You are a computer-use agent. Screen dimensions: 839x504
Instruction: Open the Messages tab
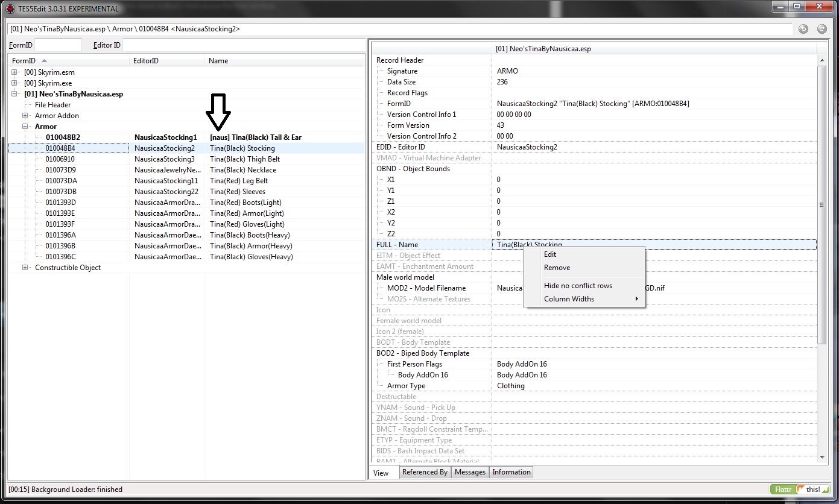[470, 472]
